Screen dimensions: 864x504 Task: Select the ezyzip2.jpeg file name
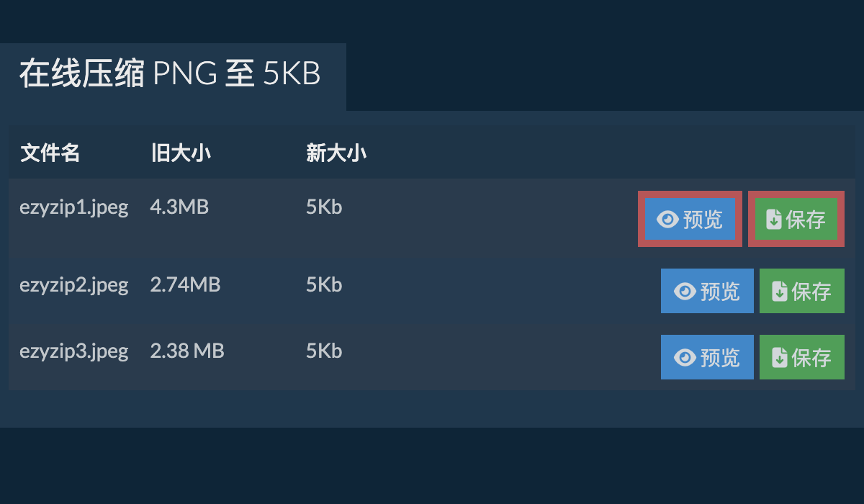point(74,285)
